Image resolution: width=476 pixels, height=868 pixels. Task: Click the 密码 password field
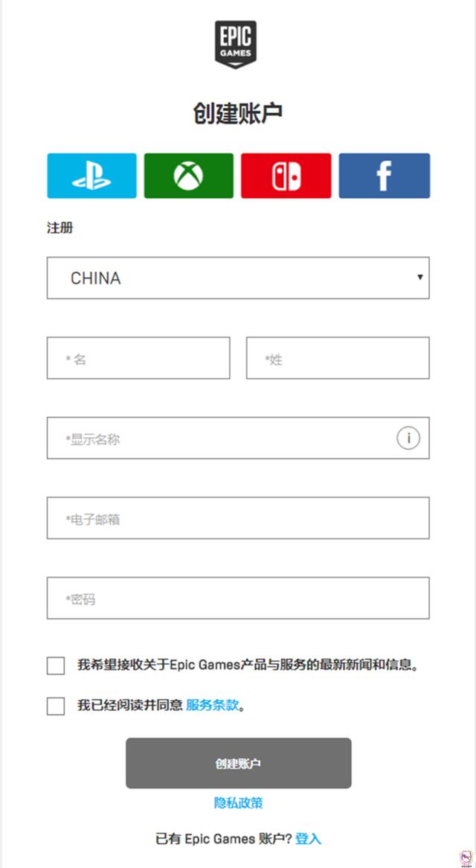[238, 598]
